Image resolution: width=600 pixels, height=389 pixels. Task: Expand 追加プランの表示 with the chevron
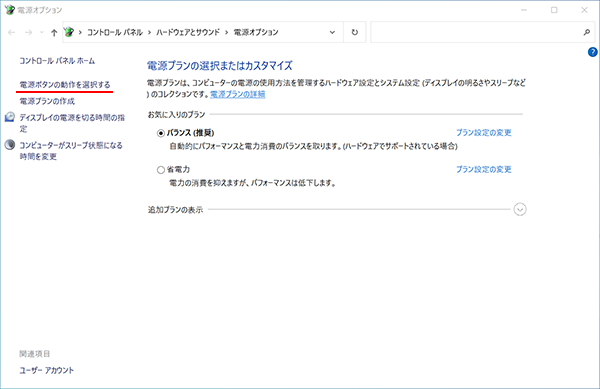pyautogui.click(x=520, y=209)
